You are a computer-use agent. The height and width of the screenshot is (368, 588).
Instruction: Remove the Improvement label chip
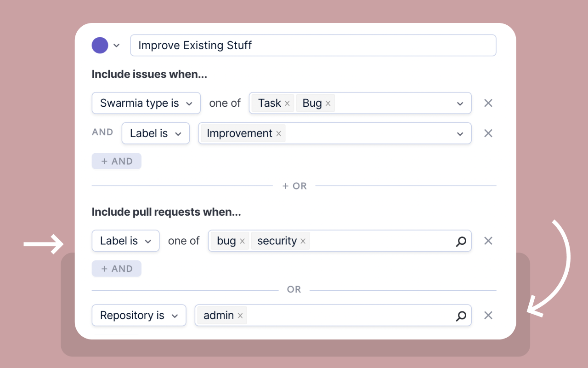pos(278,133)
